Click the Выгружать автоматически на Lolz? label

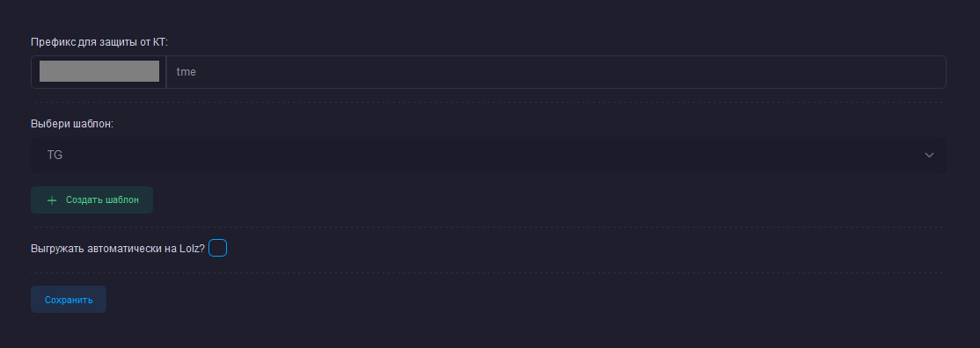click(118, 249)
